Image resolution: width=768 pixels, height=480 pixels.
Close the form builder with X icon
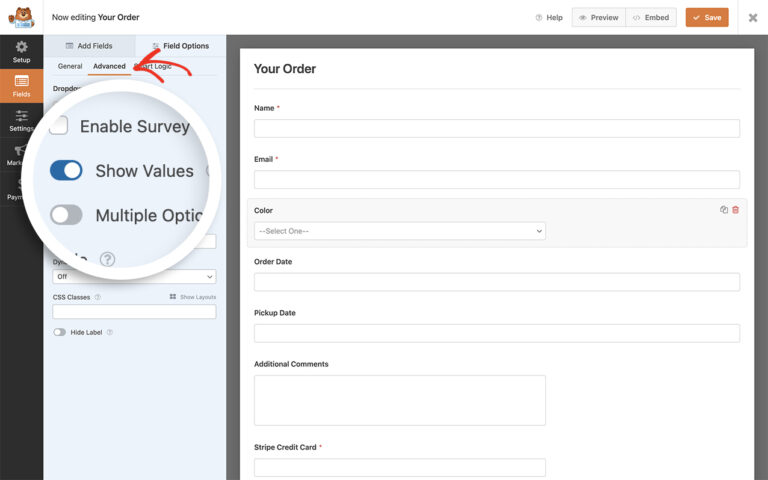coord(753,17)
